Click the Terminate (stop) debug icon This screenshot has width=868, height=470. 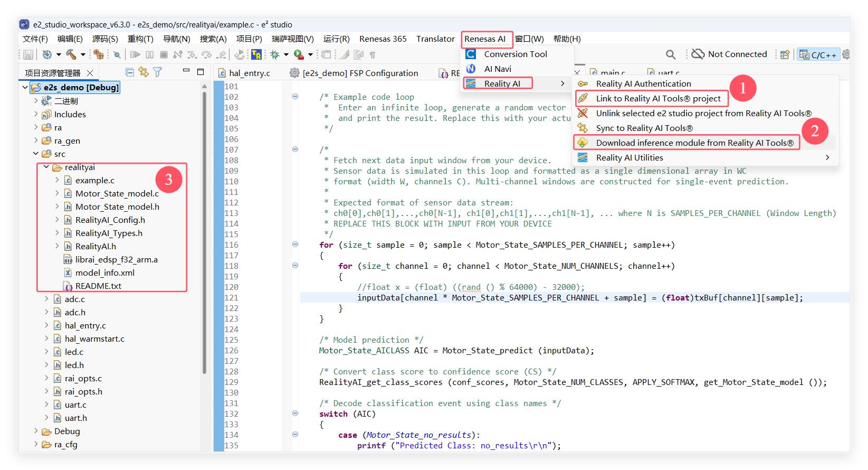coord(164,54)
